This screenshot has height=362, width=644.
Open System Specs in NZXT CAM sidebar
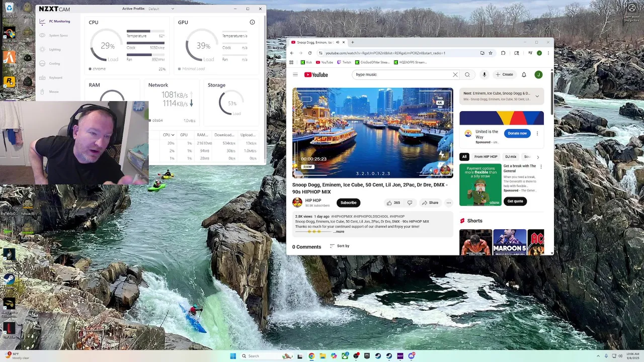54,35
